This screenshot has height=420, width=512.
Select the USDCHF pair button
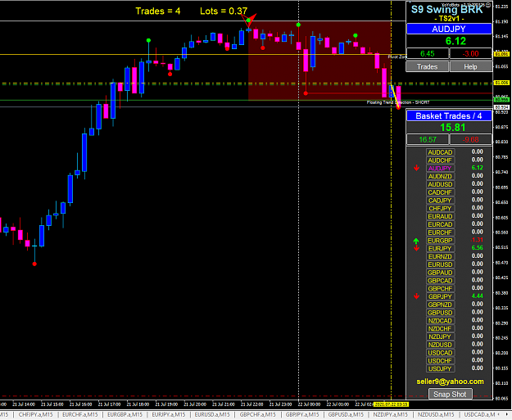(440, 360)
